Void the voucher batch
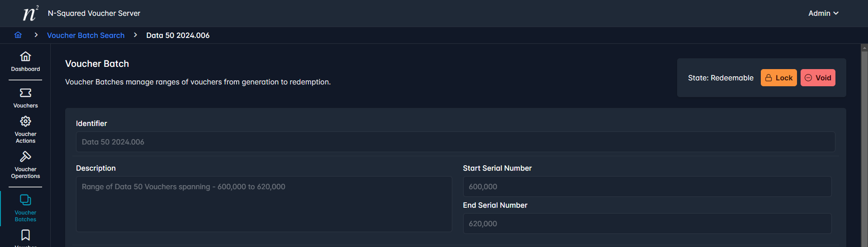868x247 pixels. click(x=818, y=78)
